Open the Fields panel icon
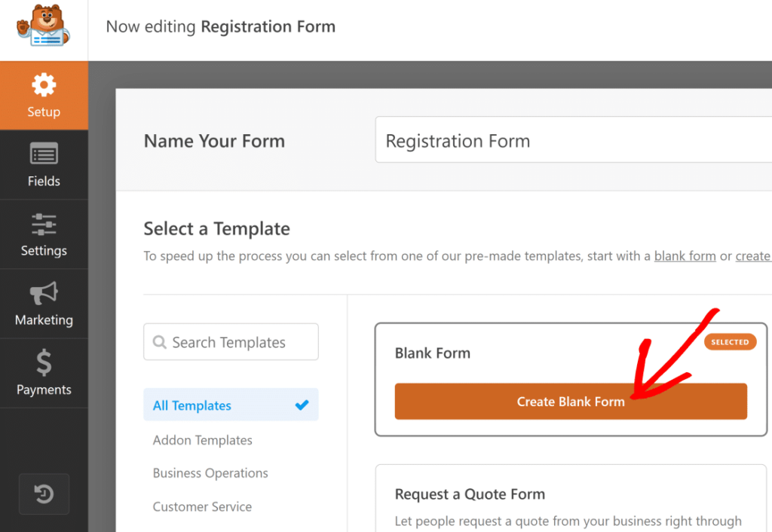The image size is (772, 532). click(x=44, y=154)
